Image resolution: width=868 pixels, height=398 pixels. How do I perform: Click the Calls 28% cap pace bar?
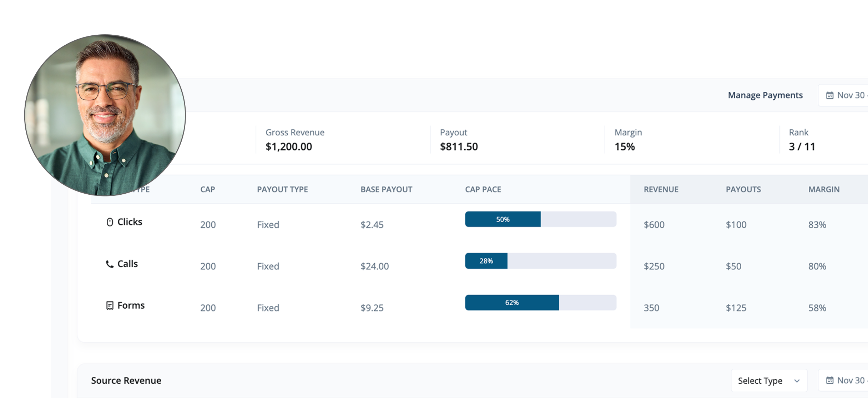pyautogui.click(x=540, y=261)
